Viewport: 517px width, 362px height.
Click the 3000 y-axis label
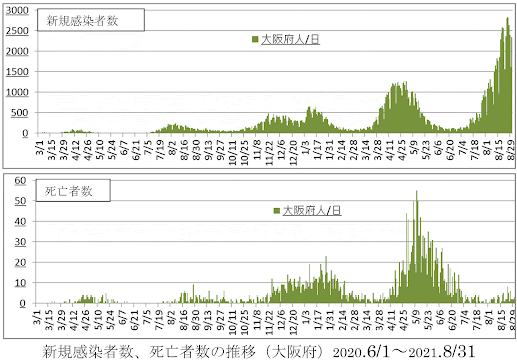[17, 10]
